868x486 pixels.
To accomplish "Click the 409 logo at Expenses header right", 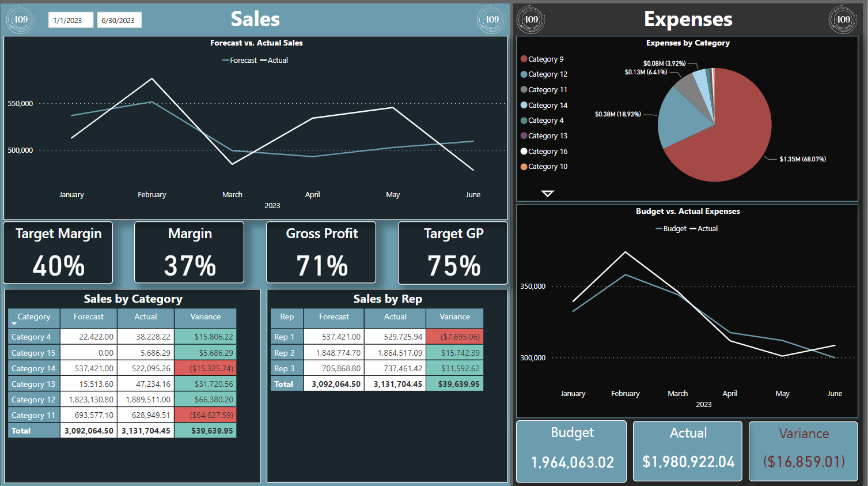I will pyautogui.click(x=843, y=20).
